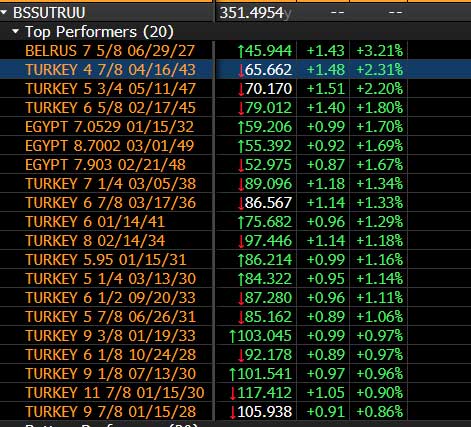This screenshot has height=427, width=471.
Task: Select EGYPT 7.903 02/21/48 bond
Action: pos(105,165)
